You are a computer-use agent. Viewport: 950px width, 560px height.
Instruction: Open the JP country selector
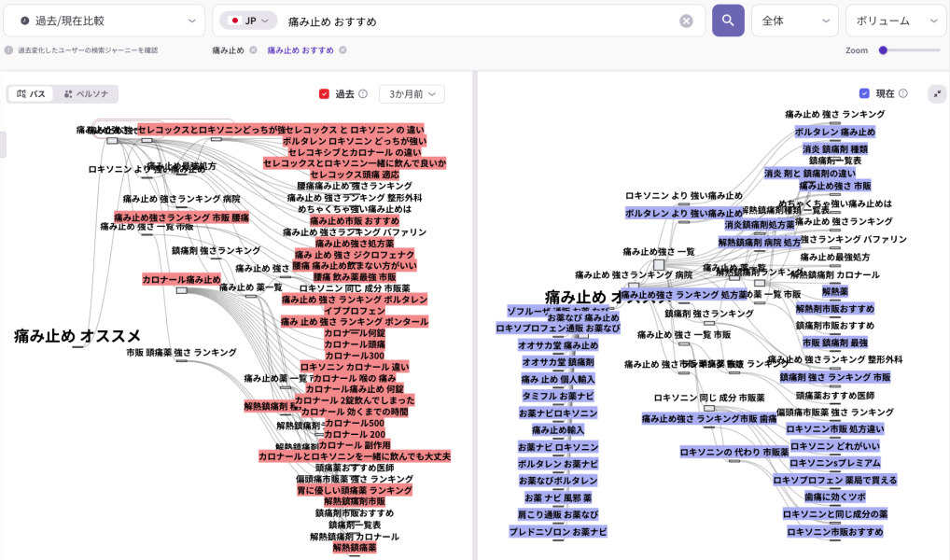249,21
